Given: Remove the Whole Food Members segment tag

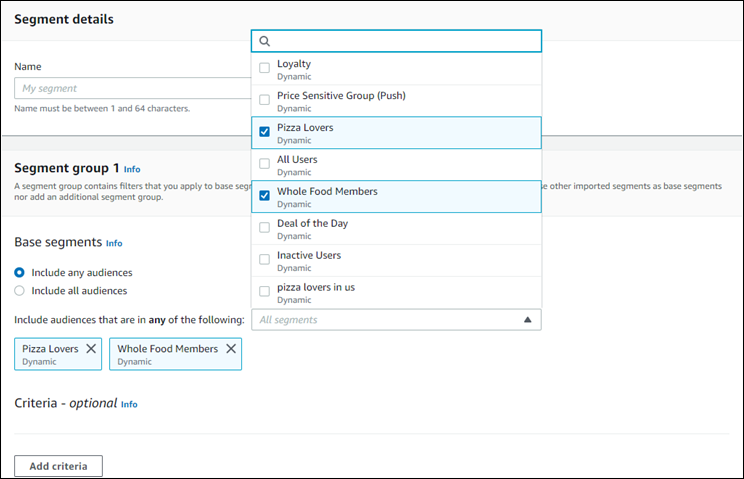Looking at the screenshot, I should [x=231, y=349].
